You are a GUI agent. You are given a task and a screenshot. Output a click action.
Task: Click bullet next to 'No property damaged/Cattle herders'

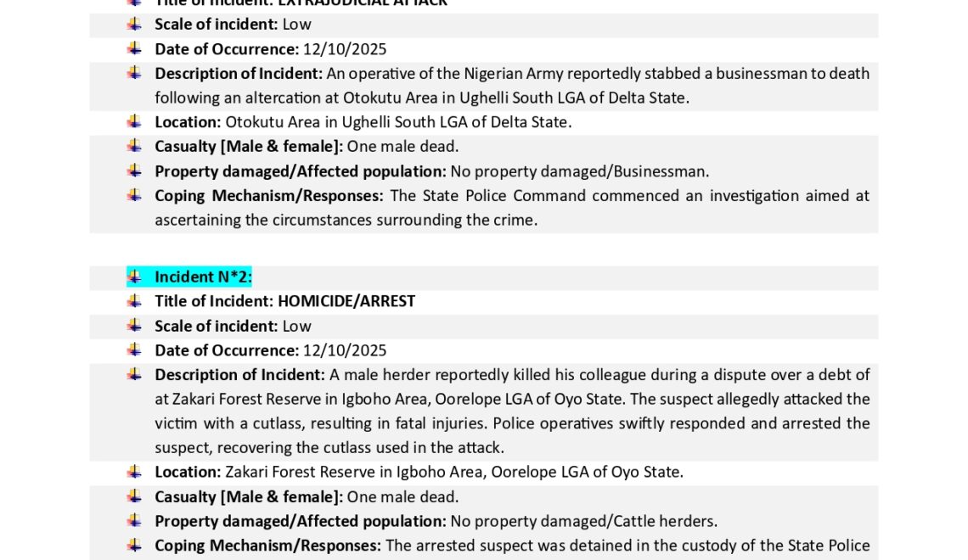[134, 520]
